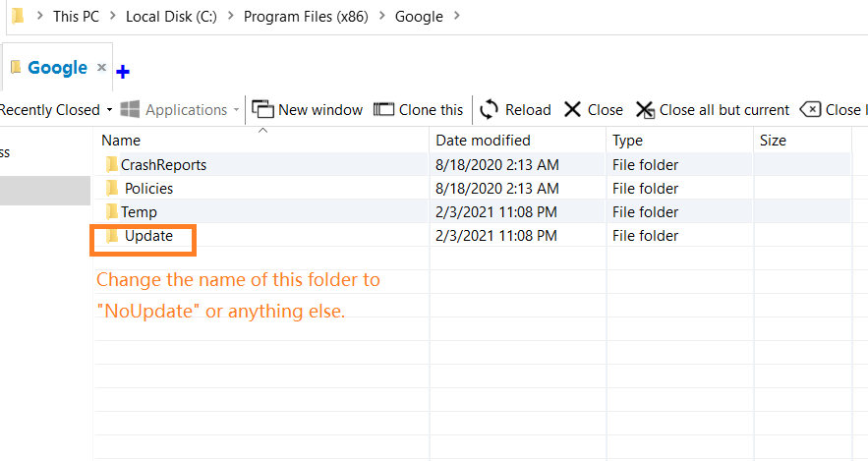Navigate to This PC in the breadcrumb
The width and height of the screenshot is (868, 461).
(x=76, y=16)
